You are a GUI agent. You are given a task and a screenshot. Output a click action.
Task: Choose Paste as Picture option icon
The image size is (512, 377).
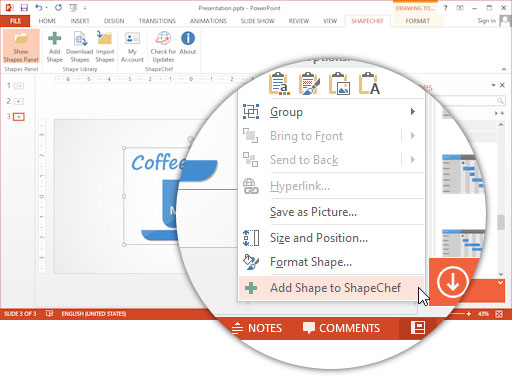tap(339, 84)
